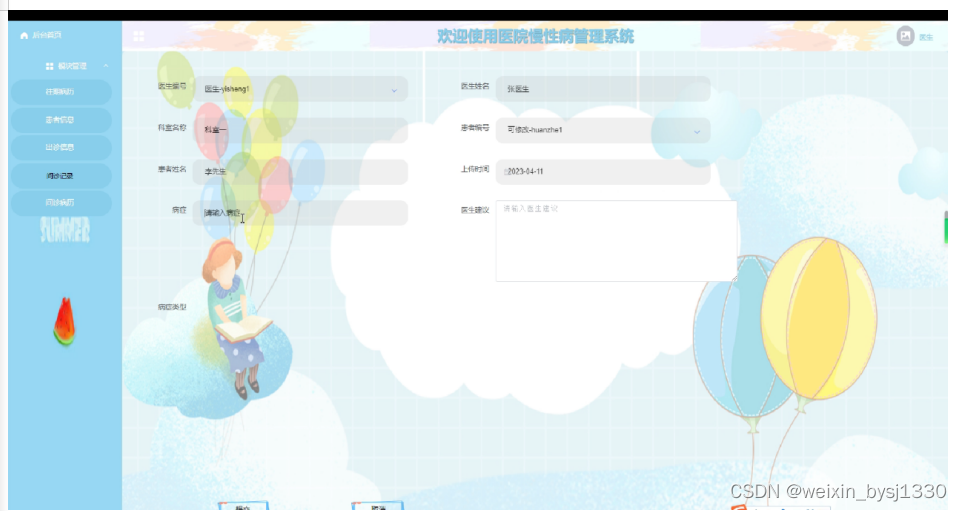Open the 患者编号 dropdown showing 可修改-huanzhe1
Screen dimensions: 962x511
(x=603, y=131)
